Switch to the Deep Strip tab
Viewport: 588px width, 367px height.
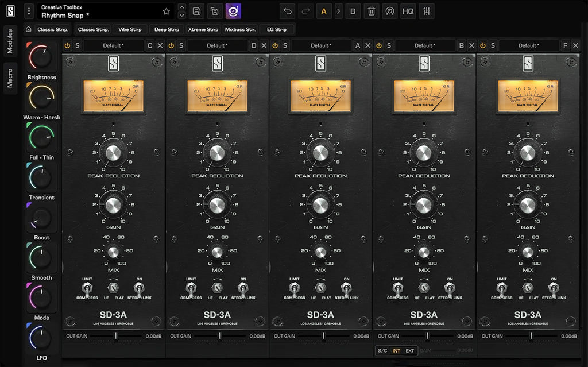(x=167, y=29)
